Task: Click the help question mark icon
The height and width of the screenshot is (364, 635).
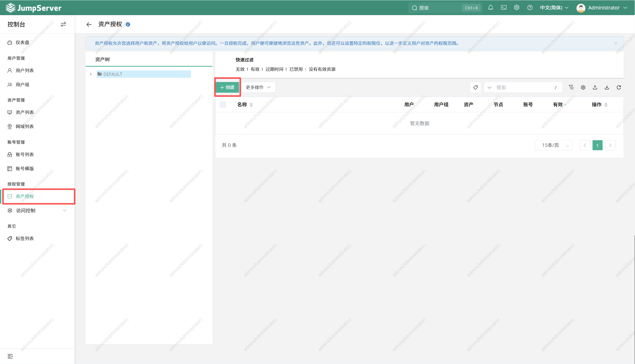Action: tap(529, 8)
